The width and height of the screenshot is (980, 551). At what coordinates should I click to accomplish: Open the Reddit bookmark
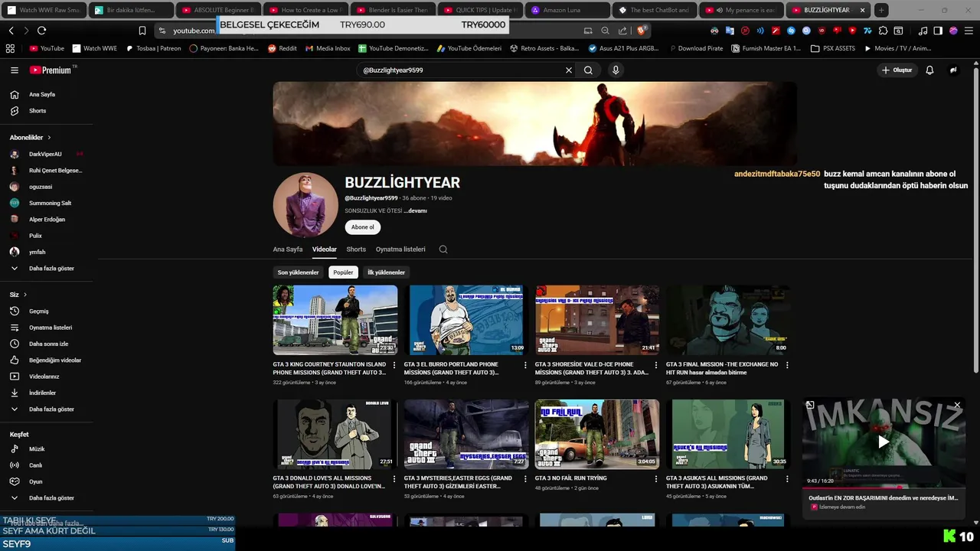(x=283, y=48)
